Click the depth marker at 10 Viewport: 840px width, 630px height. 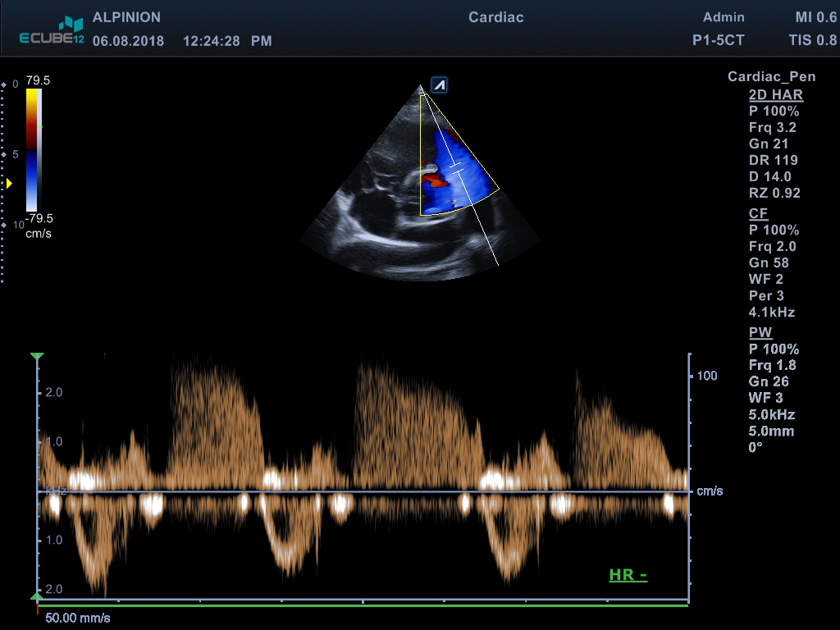pyautogui.click(x=4, y=225)
